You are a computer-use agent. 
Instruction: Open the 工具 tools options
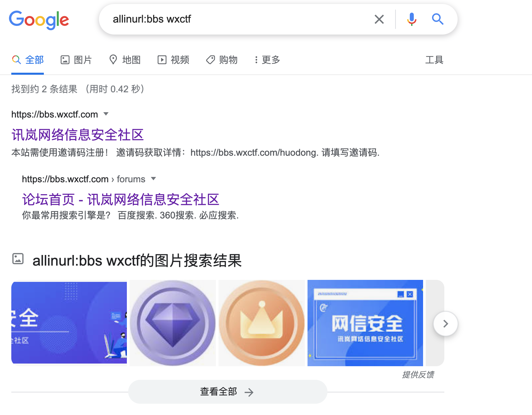tap(434, 60)
